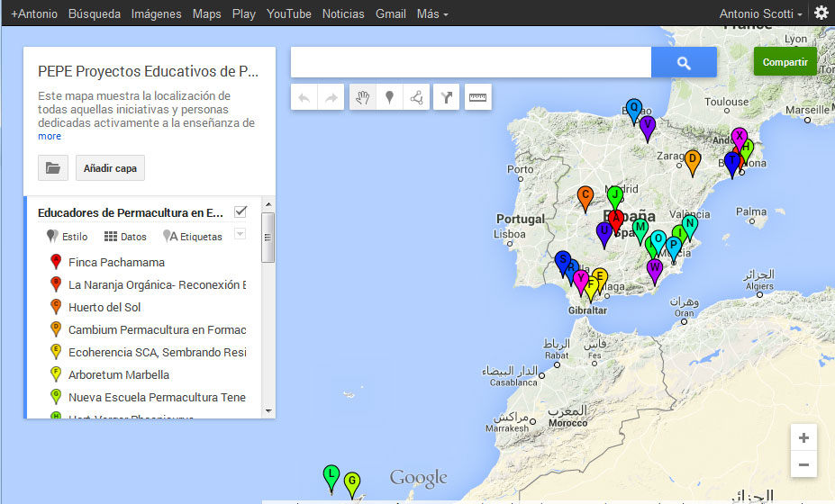Screen dimensions: 835x504
Task: Click the green Compartir button
Action: 785,62
